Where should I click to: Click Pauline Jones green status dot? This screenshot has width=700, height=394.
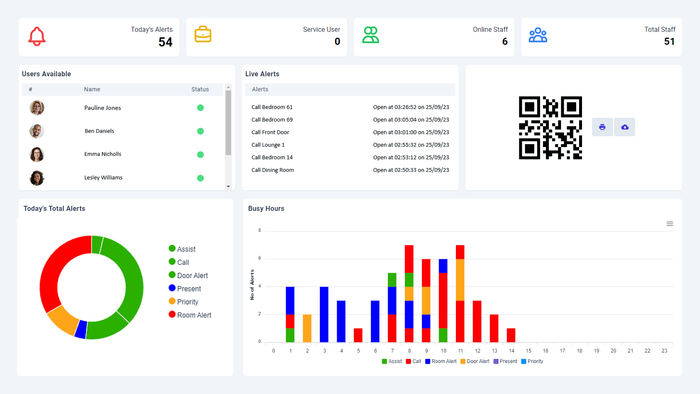(x=200, y=108)
